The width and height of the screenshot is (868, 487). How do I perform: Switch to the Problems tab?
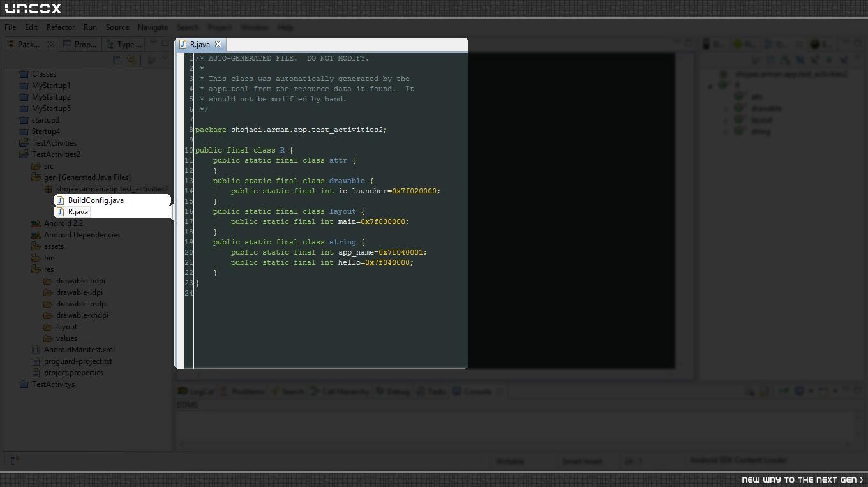click(242, 392)
